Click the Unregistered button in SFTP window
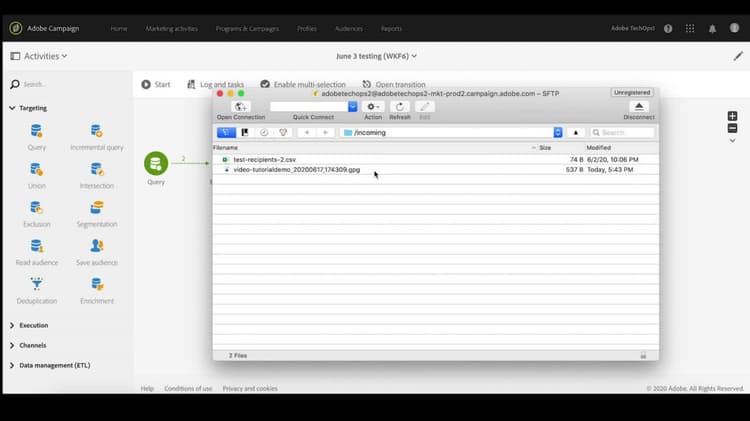 (632, 92)
